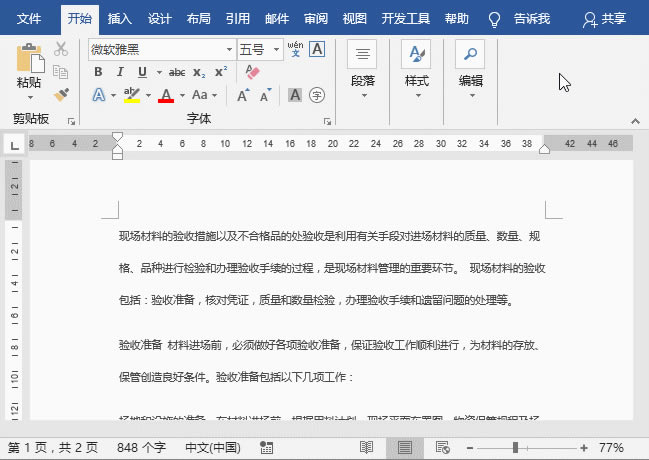The width and height of the screenshot is (649, 460).
Task: Switch to the 视图 View tab
Action: click(x=354, y=19)
